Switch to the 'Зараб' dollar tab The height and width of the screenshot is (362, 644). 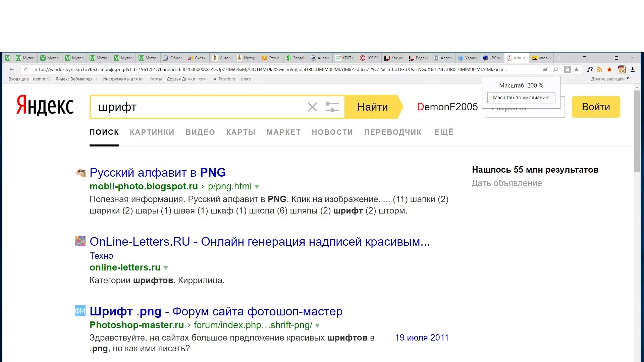point(295,58)
